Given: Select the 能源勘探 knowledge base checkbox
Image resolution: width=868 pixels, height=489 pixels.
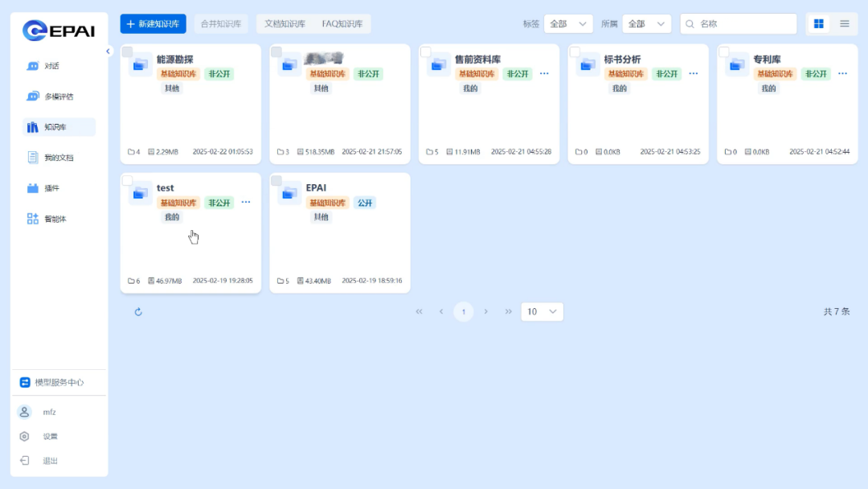Looking at the screenshot, I should point(128,52).
